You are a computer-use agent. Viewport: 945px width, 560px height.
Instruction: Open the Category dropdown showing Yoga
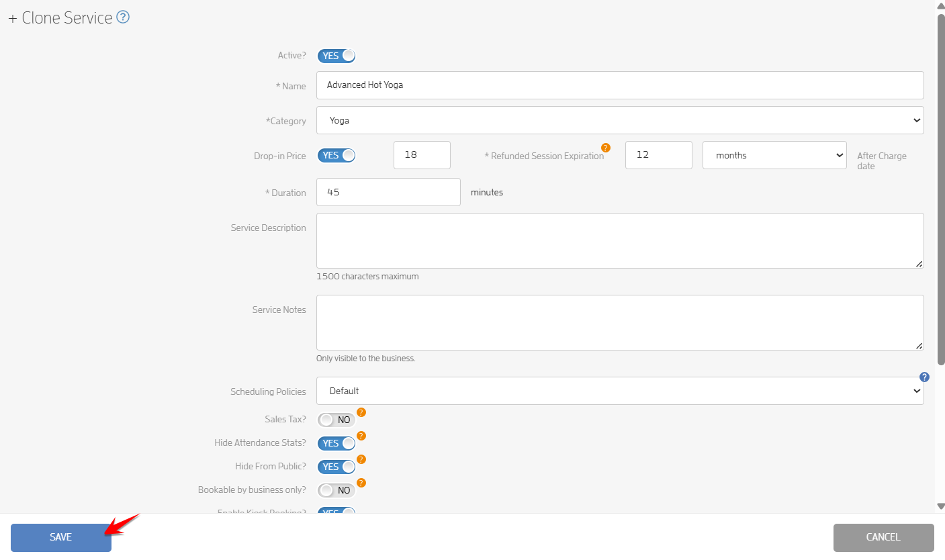(620, 120)
